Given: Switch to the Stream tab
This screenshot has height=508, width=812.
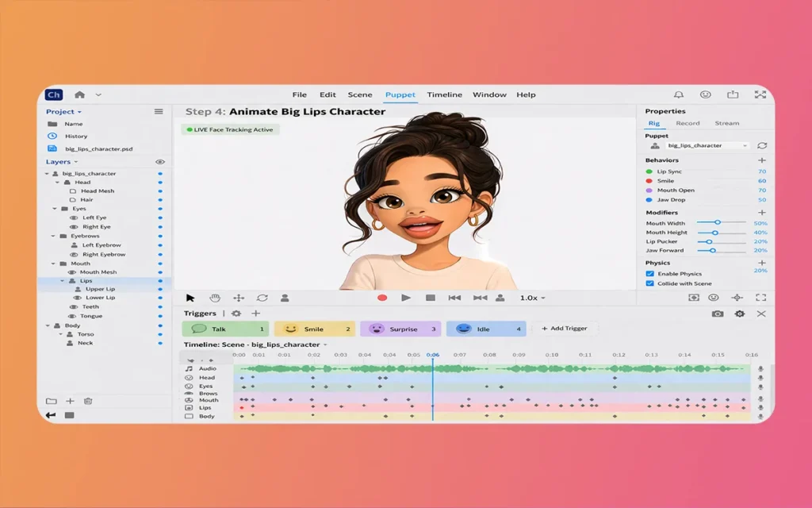Looking at the screenshot, I should [726, 123].
